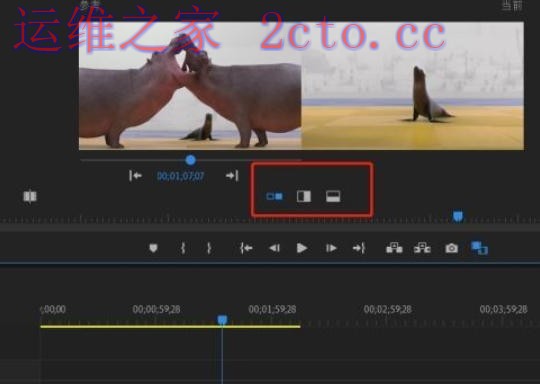Toggle the shot or frame comparison icon
This screenshot has height=384, width=540.
(30, 196)
